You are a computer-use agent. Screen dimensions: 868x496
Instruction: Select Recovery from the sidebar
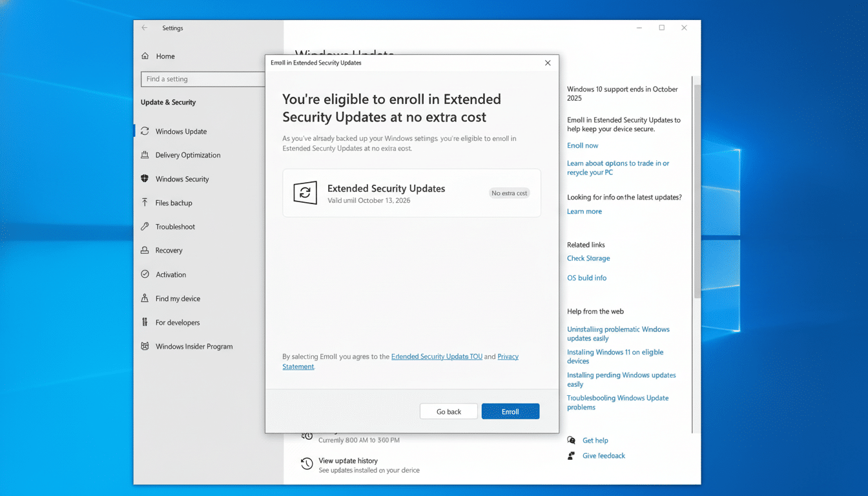pos(172,251)
